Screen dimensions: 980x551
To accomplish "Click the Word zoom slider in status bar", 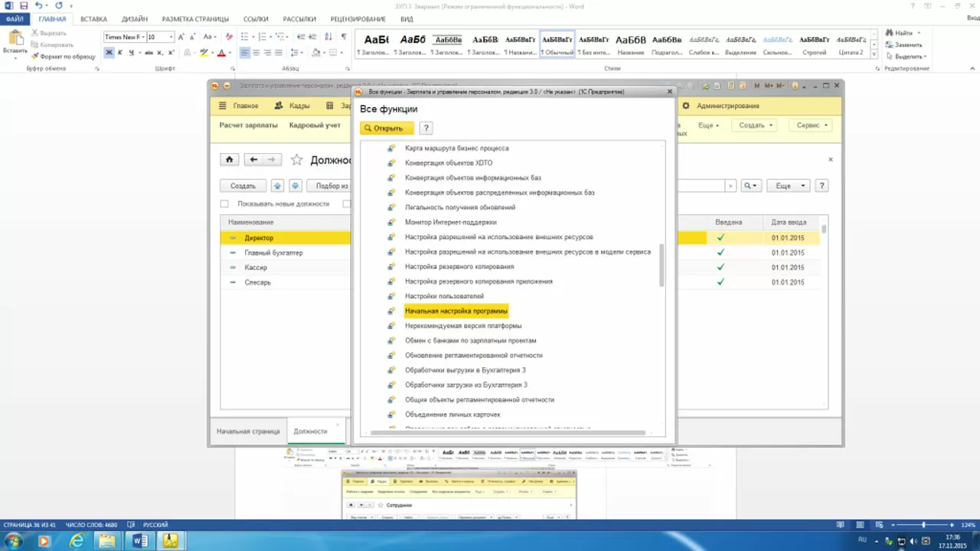I will click(923, 525).
